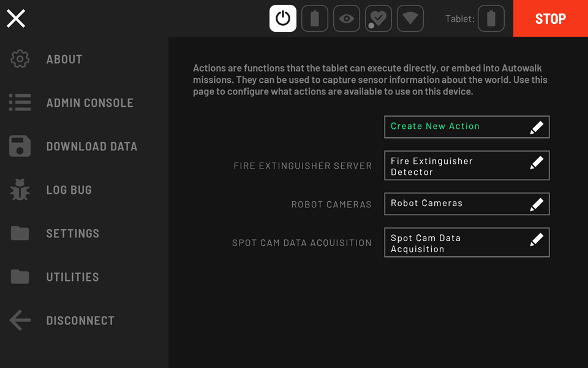Open the eye perception status icon
Viewport: 588px width, 368px height.
pos(347,18)
